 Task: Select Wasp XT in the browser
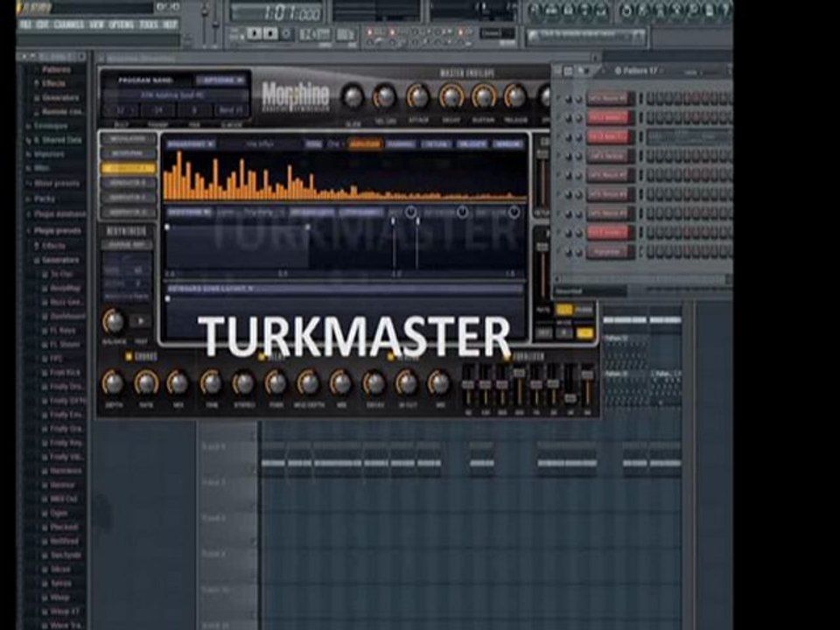coord(65,612)
